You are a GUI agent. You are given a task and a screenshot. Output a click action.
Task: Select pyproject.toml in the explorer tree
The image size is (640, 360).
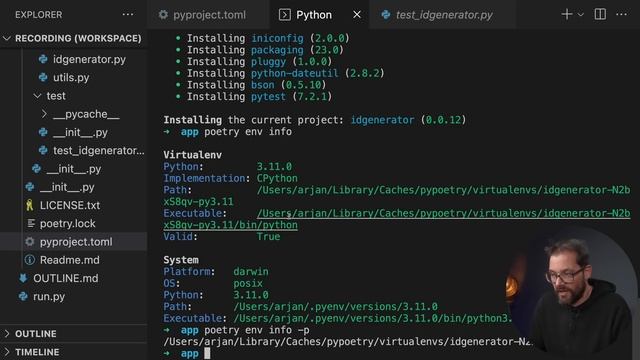tap(76, 242)
